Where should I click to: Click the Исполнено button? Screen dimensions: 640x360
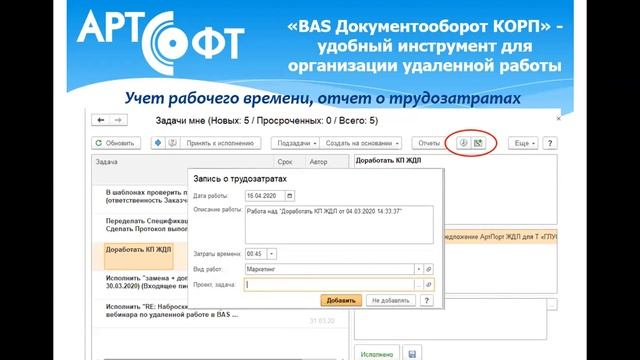(x=376, y=354)
